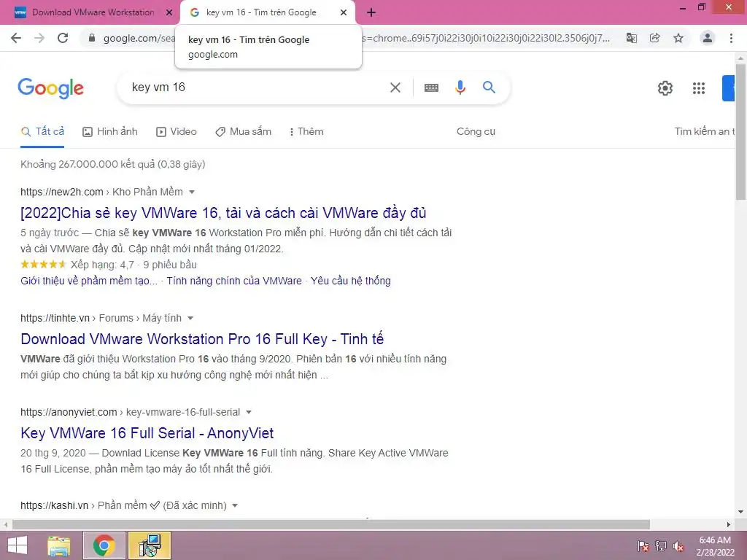Open 'Yêu cầu hệ thống' sitelink

click(351, 281)
